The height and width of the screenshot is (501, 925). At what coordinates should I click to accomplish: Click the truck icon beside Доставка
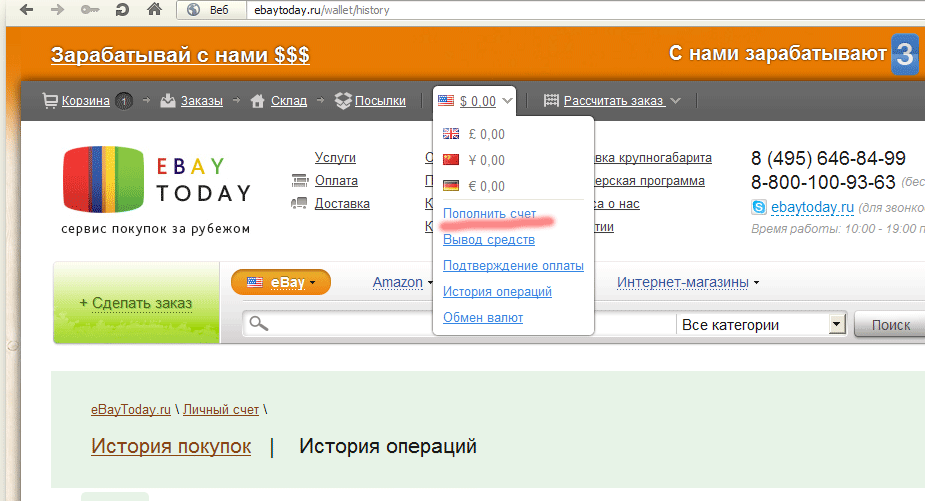[299, 203]
